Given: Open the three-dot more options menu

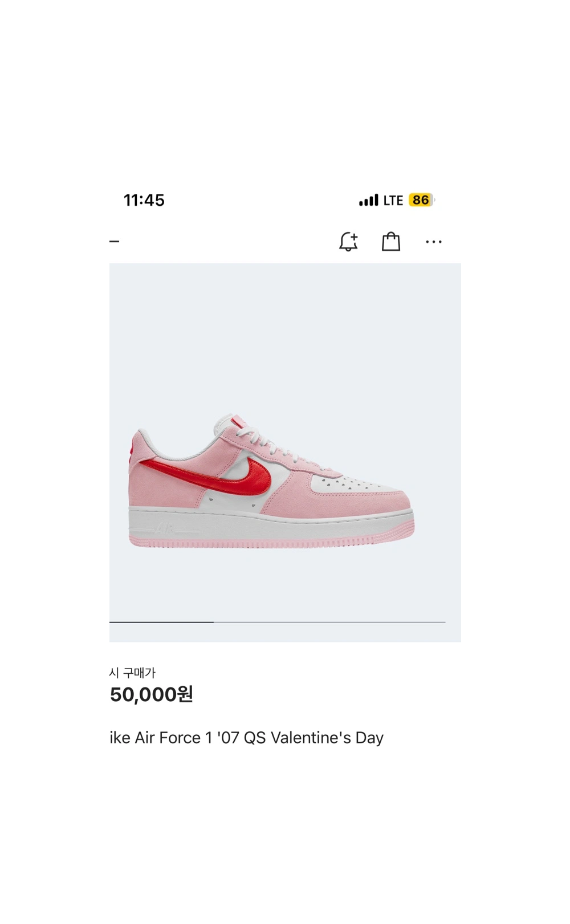Looking at the screenshot, I should point(434,242).
